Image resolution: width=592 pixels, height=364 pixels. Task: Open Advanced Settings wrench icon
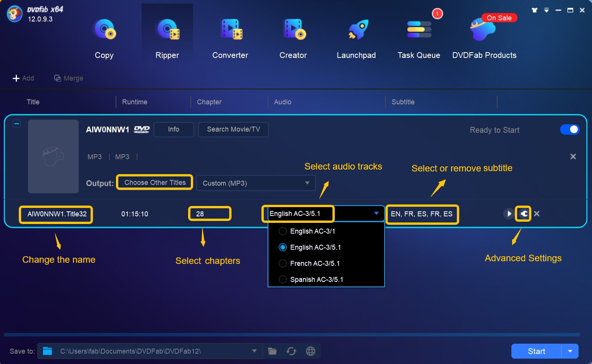click(524, 214)
